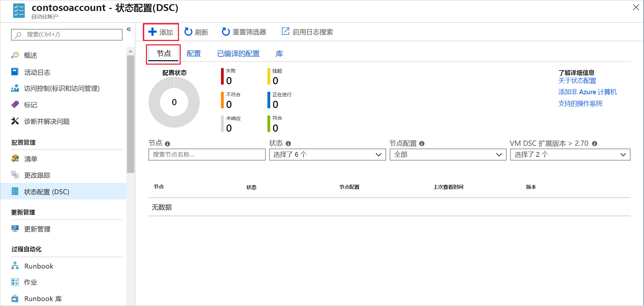644x306 pixels.
Task: Click the sidebar scrollbar up arrow
Action: (130, 51)
